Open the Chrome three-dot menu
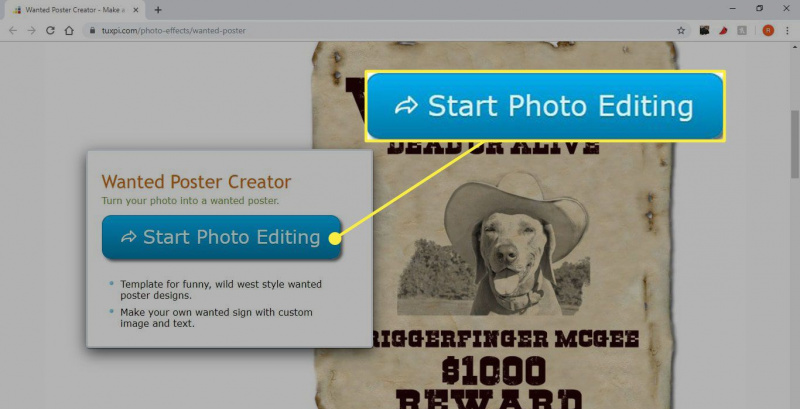This screenshot has width=800, height=409. point(787,31)
